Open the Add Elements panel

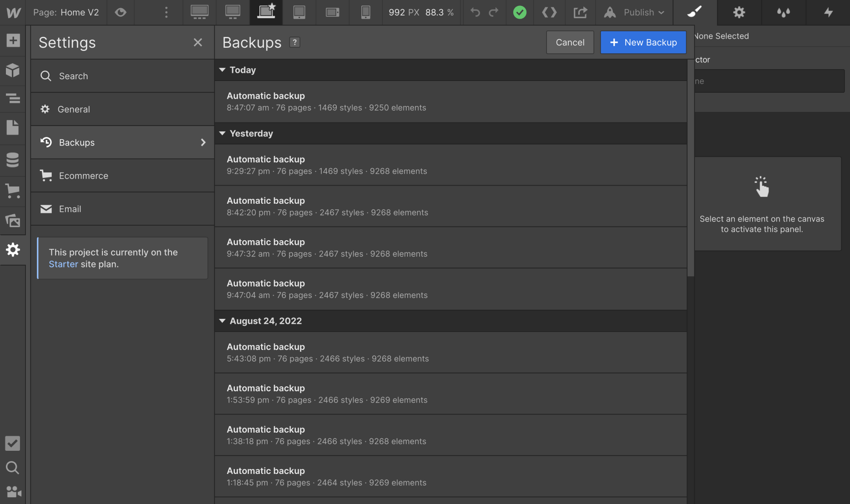click(x=13, y=40)
